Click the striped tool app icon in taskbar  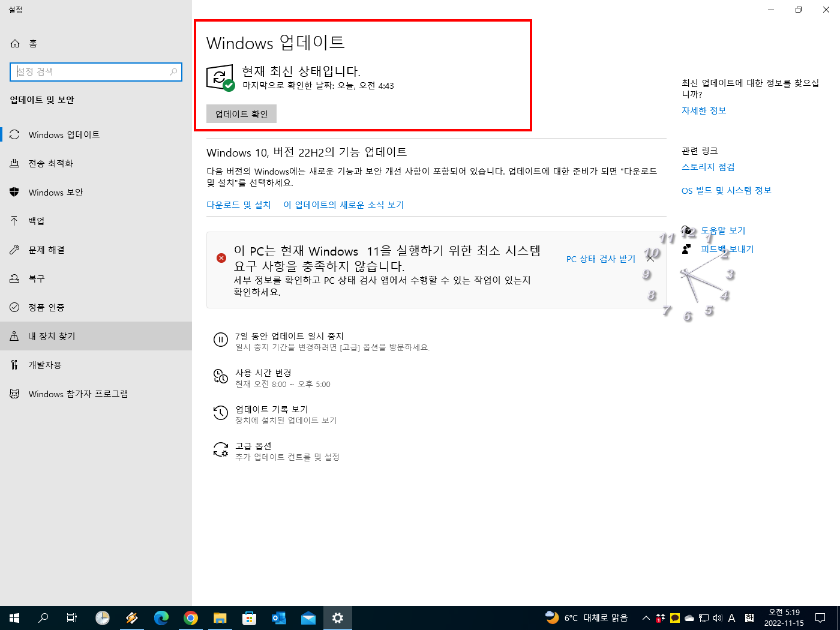(132, 617)
